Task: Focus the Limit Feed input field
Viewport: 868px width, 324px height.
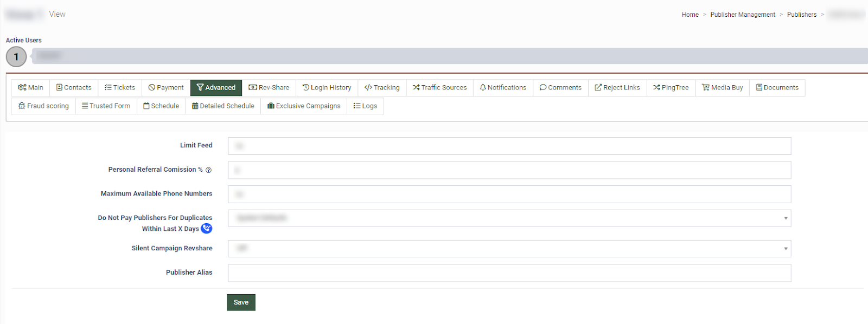Action: (x=509, y=146)
